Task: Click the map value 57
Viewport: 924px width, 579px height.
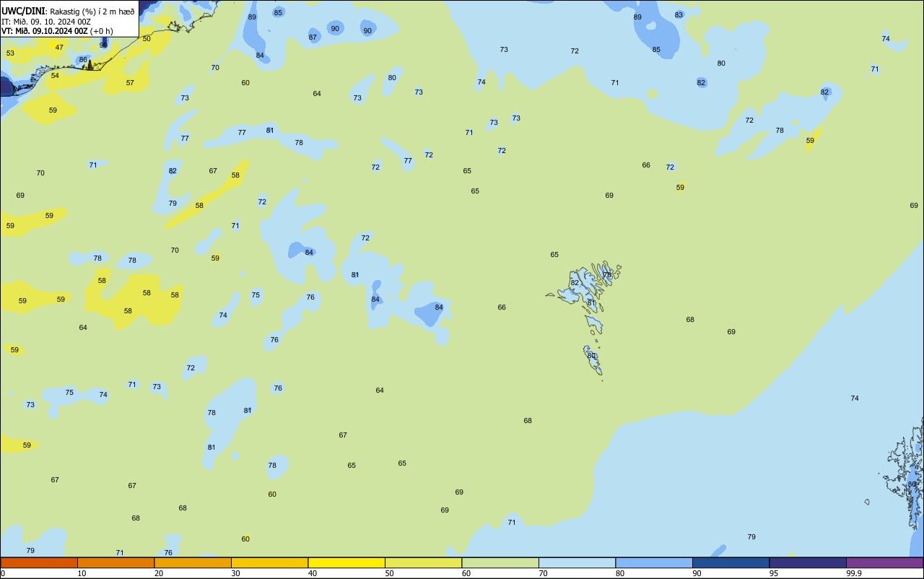Action: tap(130, 82)
